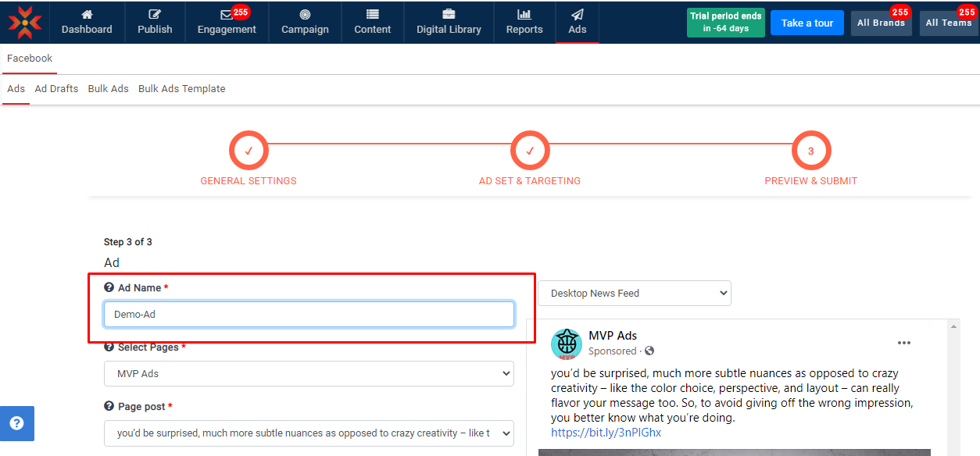Click the Ad Name help tooltip icon
Screen dimensions: 980x456
[x=109, y=288]
